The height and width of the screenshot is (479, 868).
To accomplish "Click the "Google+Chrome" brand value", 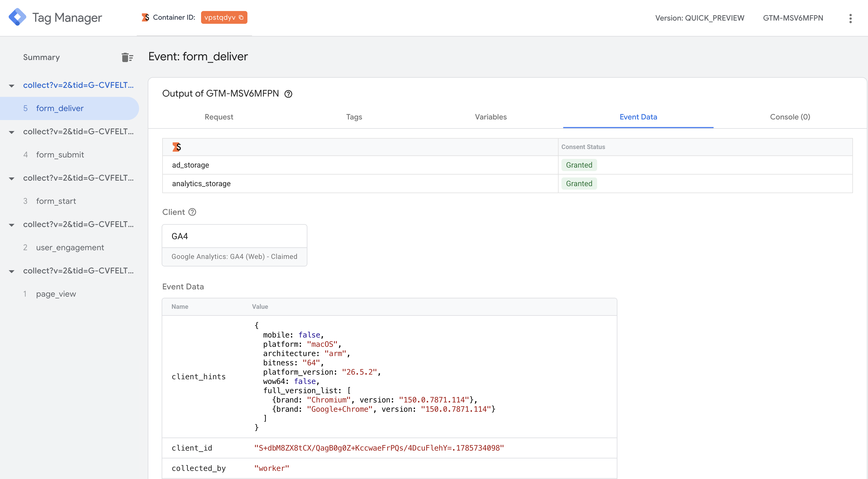I will tap(340, 409).
